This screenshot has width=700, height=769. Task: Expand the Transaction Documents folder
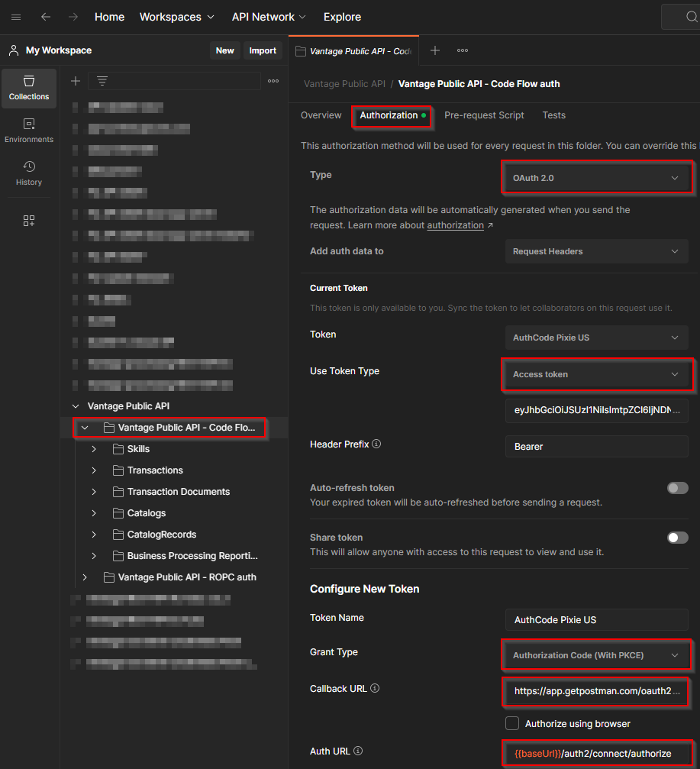click(94, 492)
